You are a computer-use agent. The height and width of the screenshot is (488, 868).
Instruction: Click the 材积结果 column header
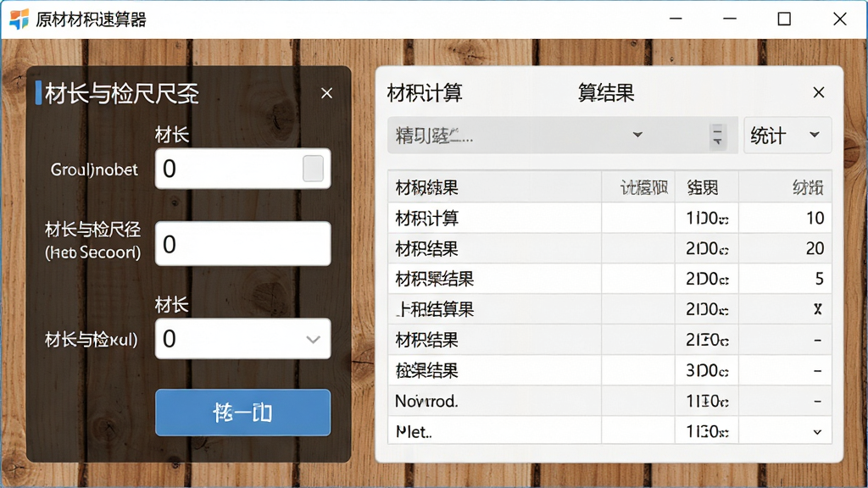(x=494, y=187)
